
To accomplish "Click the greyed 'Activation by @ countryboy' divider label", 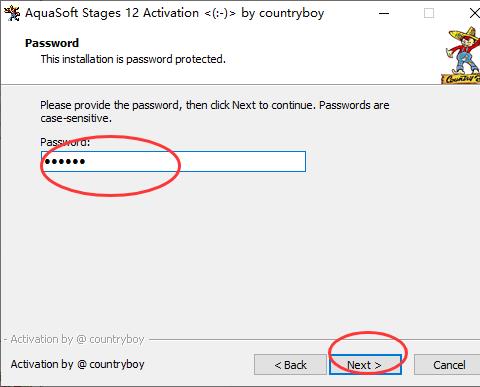I will [77, 339].
